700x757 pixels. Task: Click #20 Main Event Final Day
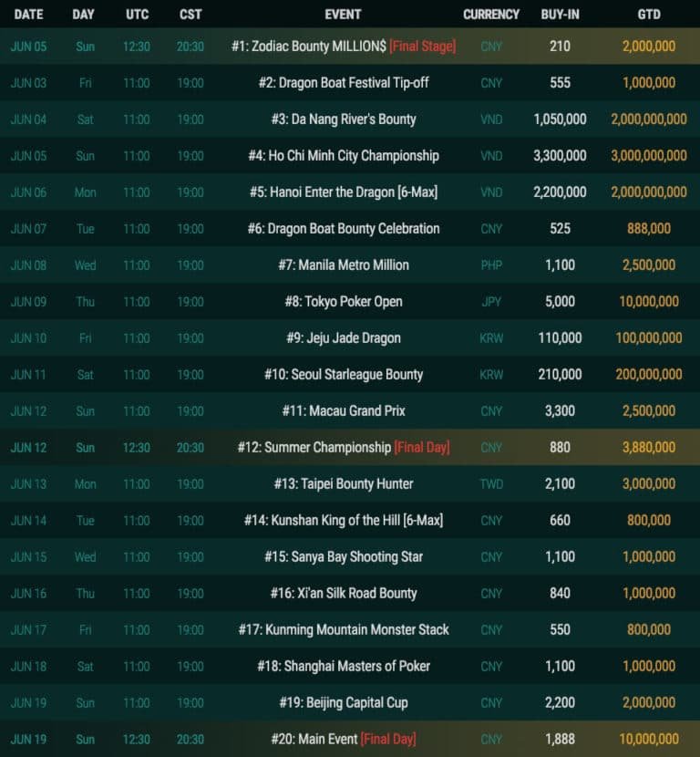pyautogui.click(x=343, y=739)
